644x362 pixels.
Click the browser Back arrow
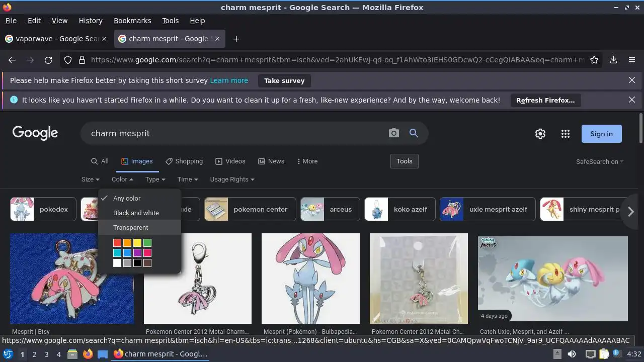point(12,60)
